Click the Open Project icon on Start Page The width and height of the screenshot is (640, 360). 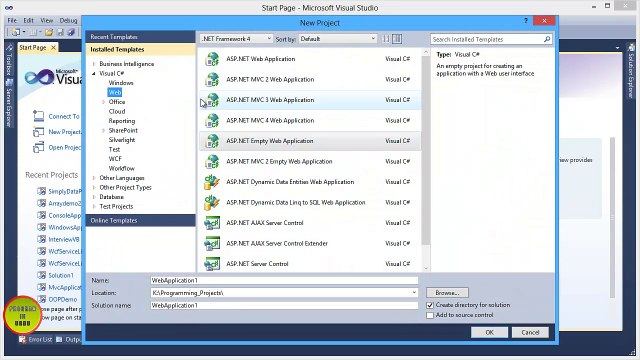pos(38,147)
